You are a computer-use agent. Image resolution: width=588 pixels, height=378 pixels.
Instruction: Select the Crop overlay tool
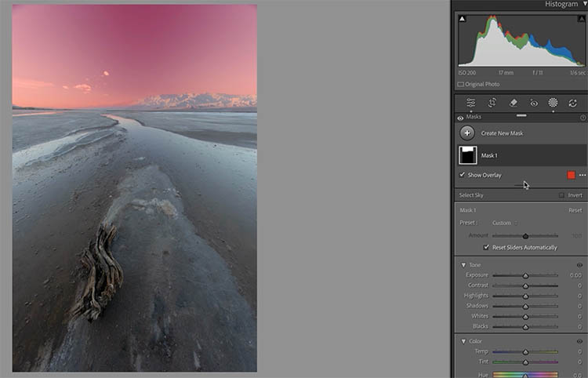click(x=492, y=103)
